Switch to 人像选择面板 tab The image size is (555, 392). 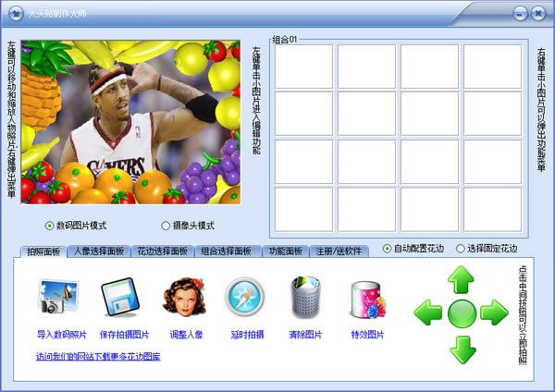coord(99,251)
